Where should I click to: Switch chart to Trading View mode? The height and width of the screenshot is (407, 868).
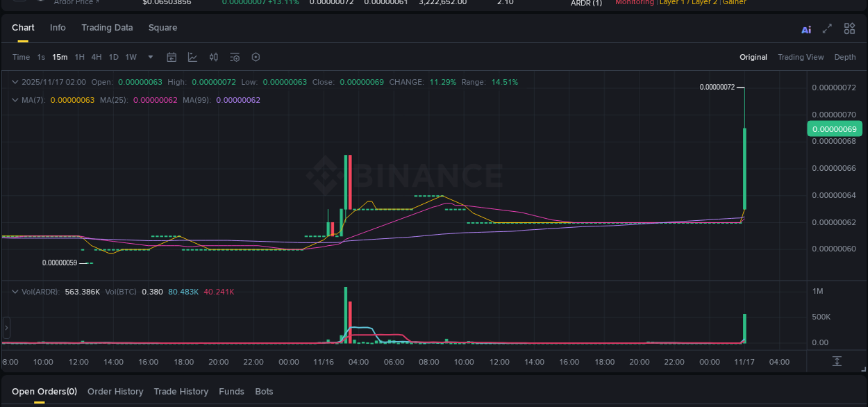coord(801,57)
